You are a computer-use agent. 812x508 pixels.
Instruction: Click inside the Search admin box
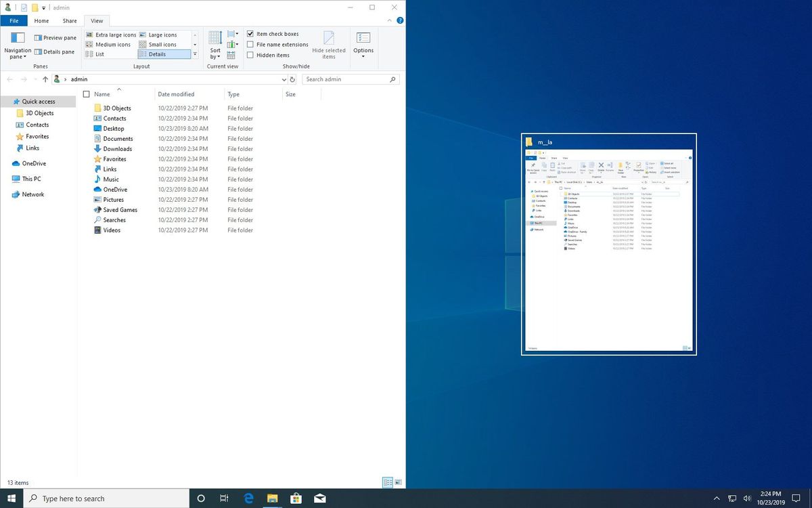click(345, 79)
